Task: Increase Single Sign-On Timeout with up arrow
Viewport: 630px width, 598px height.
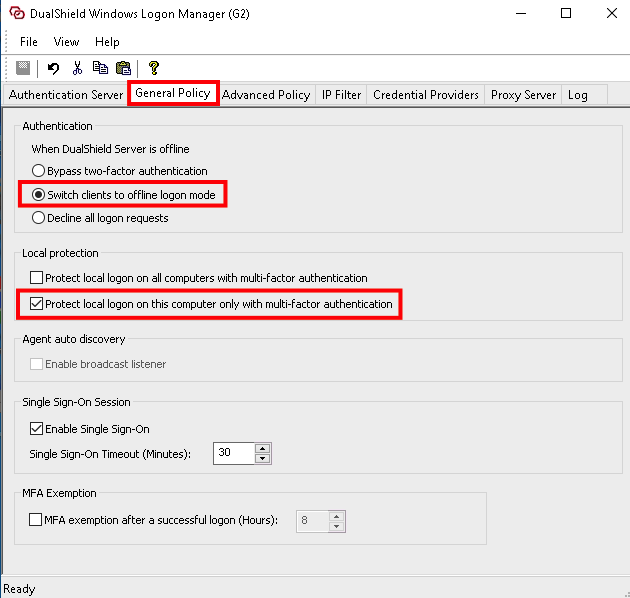Action: (x=263, y=448)
